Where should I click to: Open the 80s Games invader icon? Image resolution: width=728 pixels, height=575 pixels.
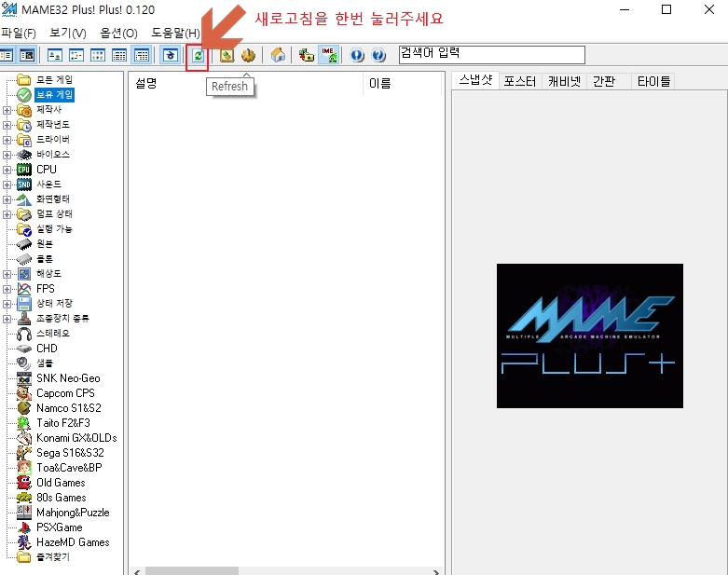point(24,498)
